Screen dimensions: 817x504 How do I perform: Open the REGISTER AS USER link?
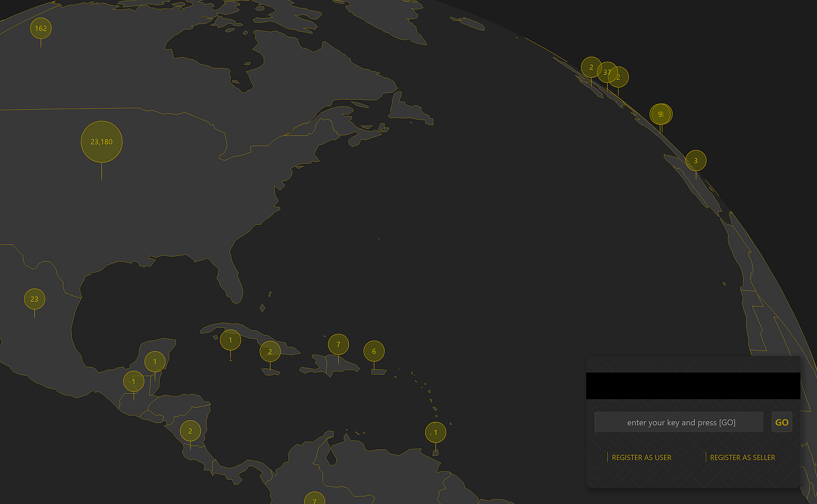(x=641, y=458)
